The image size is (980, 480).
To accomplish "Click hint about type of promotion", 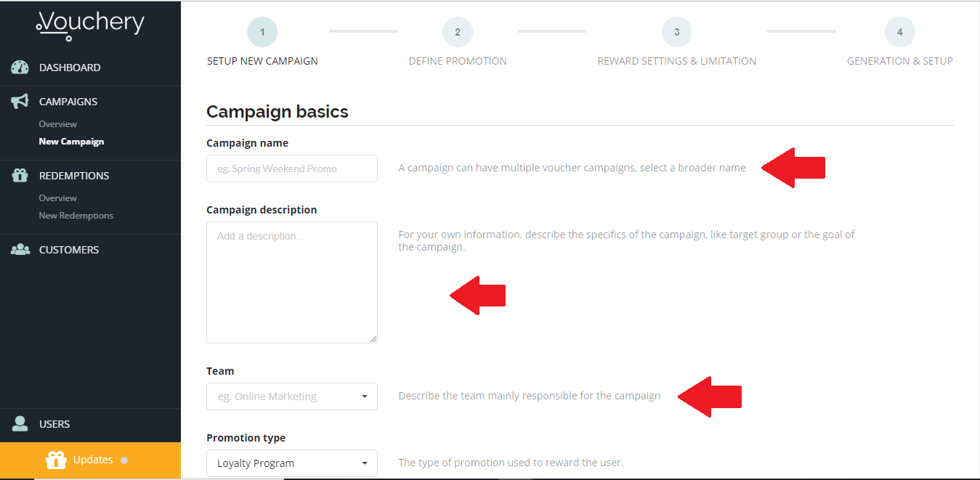I will click(x=511, y=463).
